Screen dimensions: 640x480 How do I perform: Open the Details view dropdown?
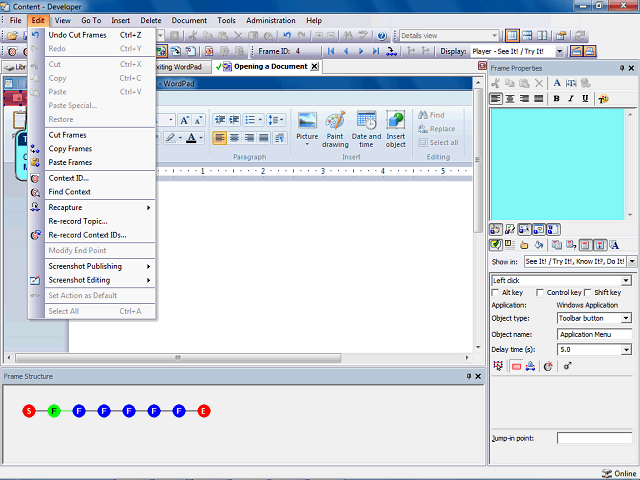point(494,36)
